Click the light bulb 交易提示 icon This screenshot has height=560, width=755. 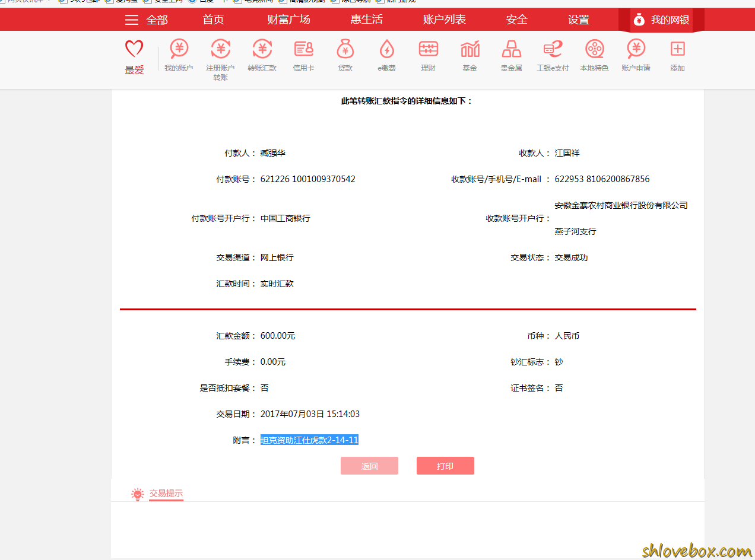[138, 494]
